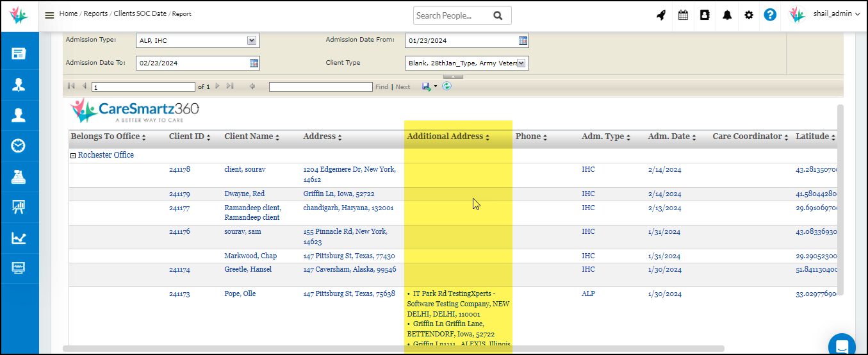The image size is (868, 355).
Task: Open the Admission Type dropdown
Action: [252, 40]
